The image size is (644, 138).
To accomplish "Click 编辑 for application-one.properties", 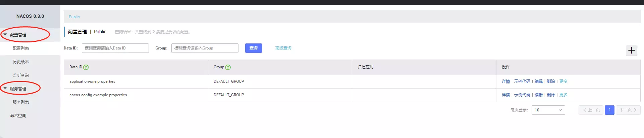I will point(539,81).
